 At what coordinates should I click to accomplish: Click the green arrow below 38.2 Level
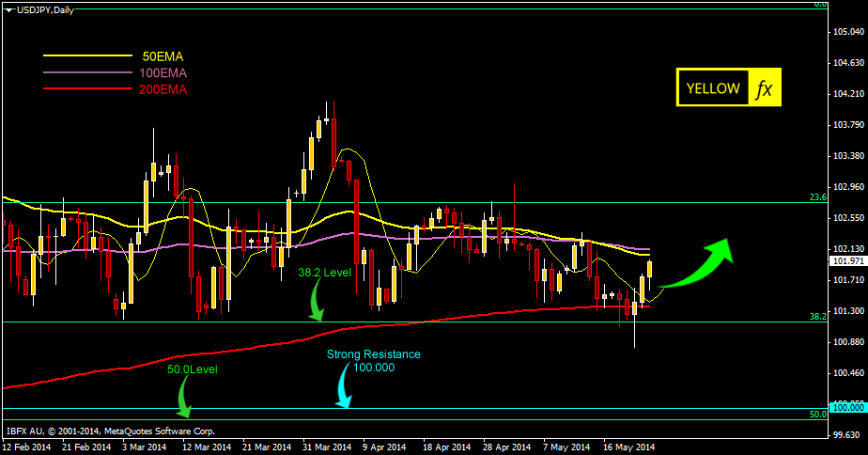(x=318, y=305)
